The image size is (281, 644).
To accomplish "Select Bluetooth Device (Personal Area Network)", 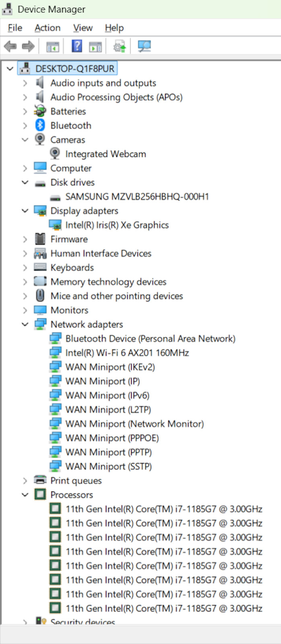I will tap(151, 339).
